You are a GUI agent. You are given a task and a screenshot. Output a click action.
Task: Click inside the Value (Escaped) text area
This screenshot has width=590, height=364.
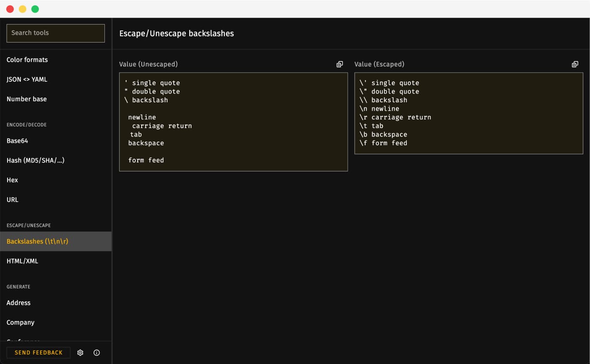(468, 113)
